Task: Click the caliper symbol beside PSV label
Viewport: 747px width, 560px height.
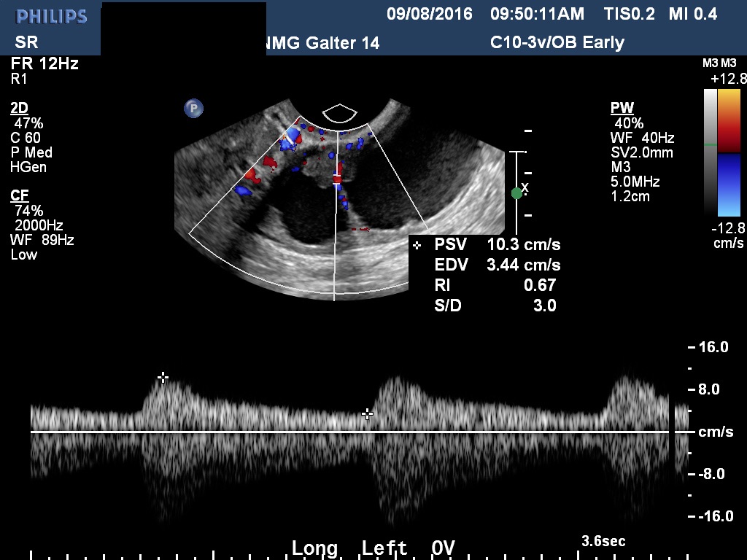Action: click(x=417, y=245)
